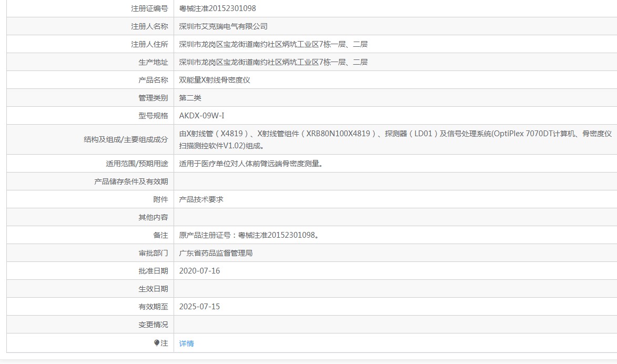The height and width of the screenshot is (364, 617).
Task: Select expiry date 2025-07-15
Action: tap(199, 307)
